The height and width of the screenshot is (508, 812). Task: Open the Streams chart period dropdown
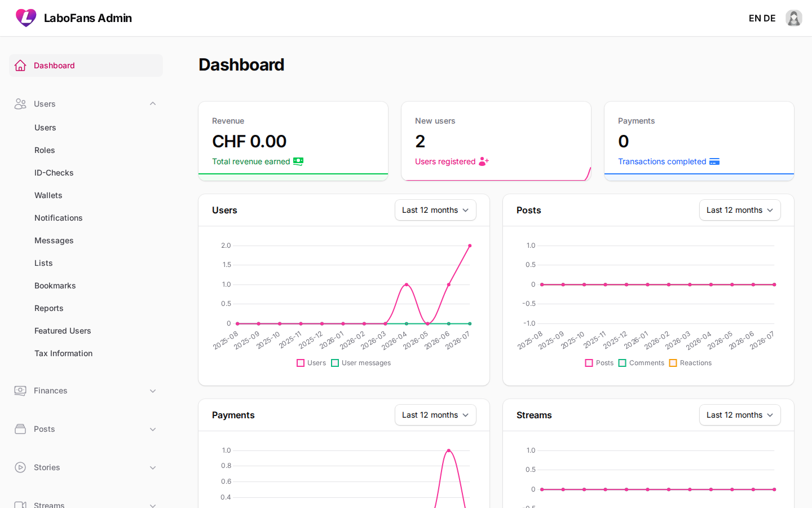click(740, 415)
